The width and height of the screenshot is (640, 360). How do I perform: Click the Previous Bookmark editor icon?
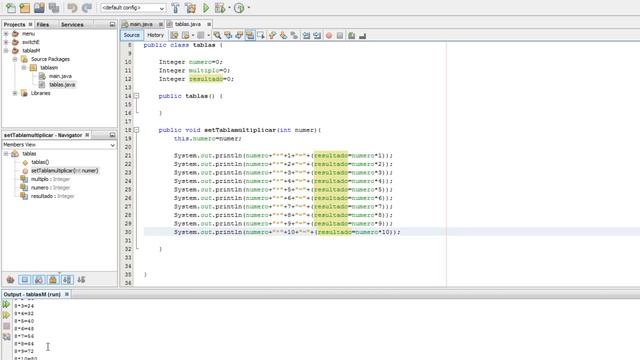(x=272, y=36)
